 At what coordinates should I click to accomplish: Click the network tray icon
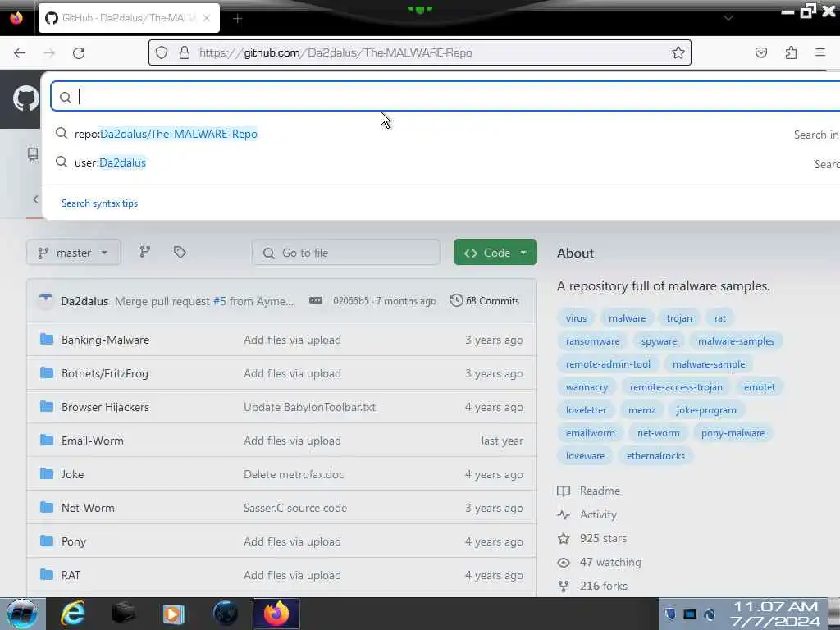(x=690, y=614)
